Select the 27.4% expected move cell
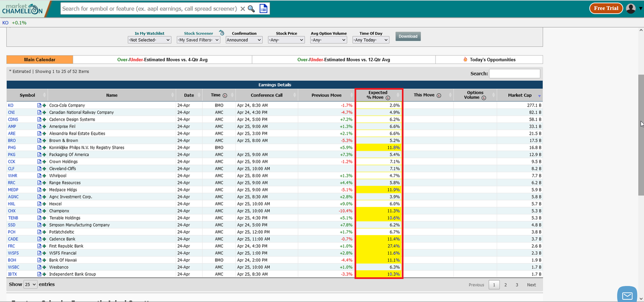Image resolution: width=644 pixels, height=302 pixels. [379, 246]
